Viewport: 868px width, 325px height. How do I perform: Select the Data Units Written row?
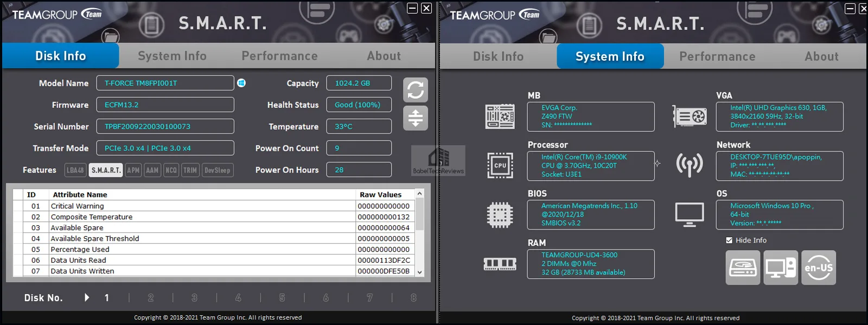[214, 271]
